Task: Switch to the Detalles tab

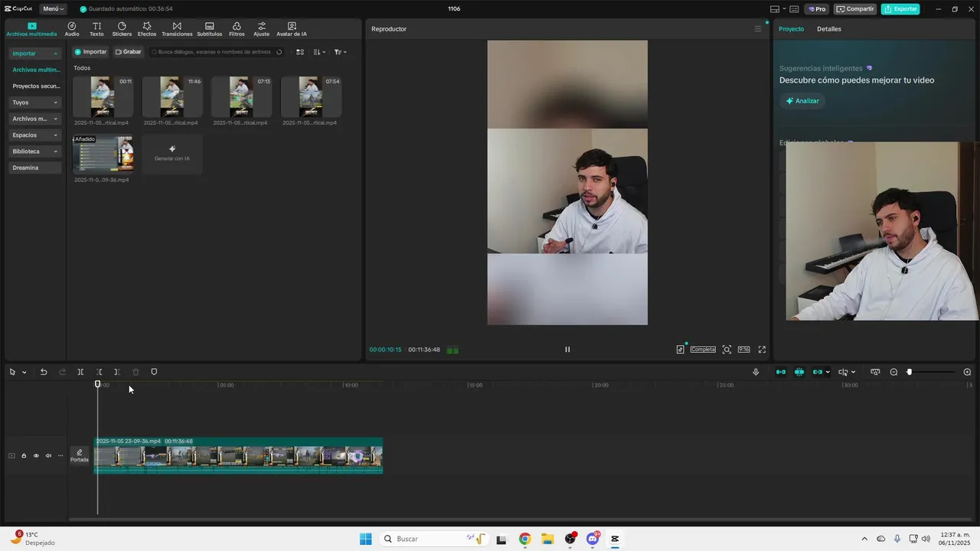Action: (829, 29)
